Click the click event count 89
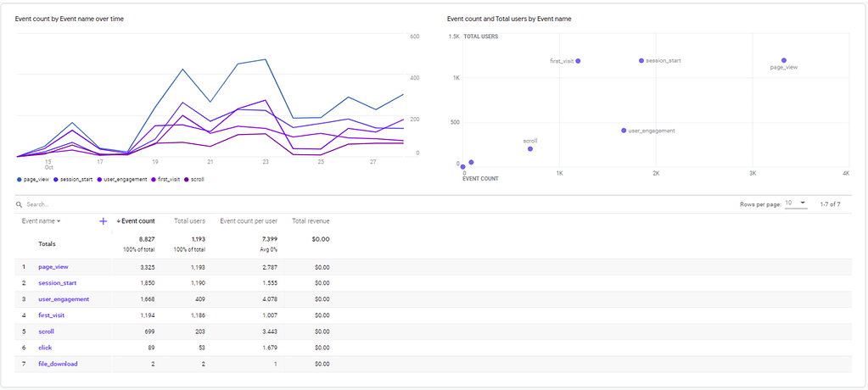 click(x=151, y=348)
